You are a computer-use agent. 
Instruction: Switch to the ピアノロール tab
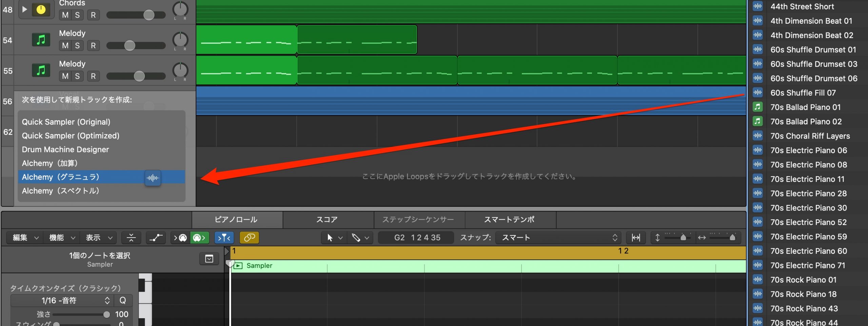237,220
